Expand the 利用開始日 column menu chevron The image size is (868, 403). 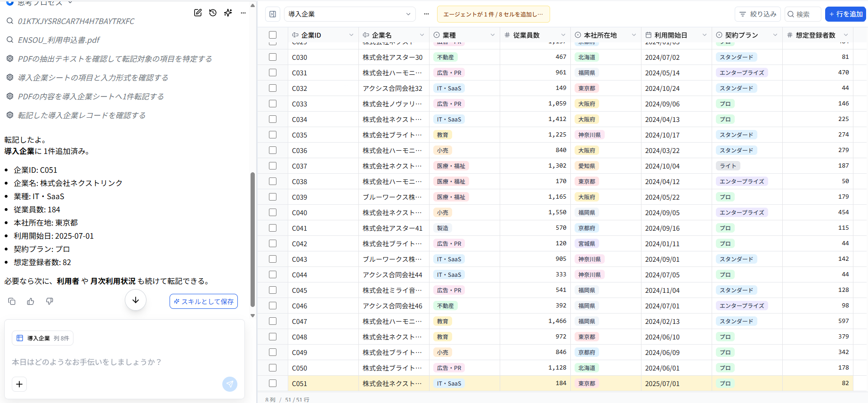click(x=705, y=35)
